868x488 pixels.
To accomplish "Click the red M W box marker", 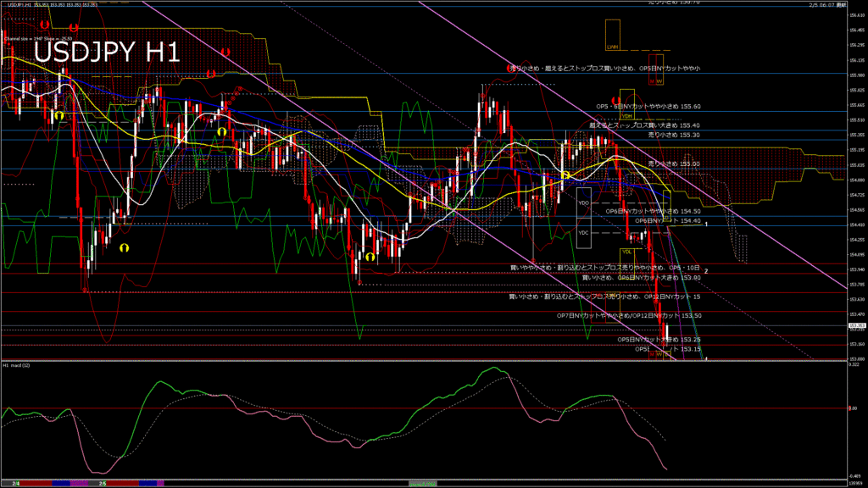I will [655, 81].
